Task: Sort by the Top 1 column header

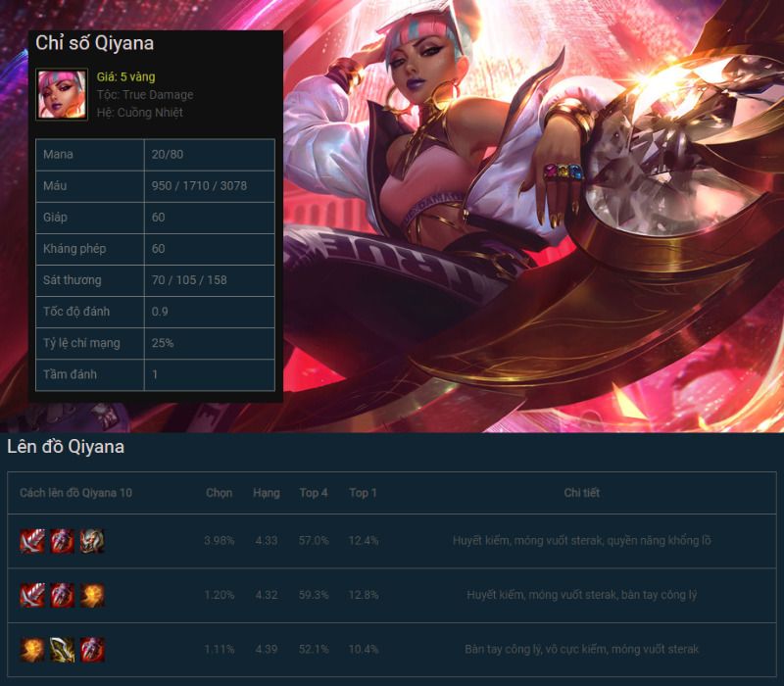Action: (363, 493)
